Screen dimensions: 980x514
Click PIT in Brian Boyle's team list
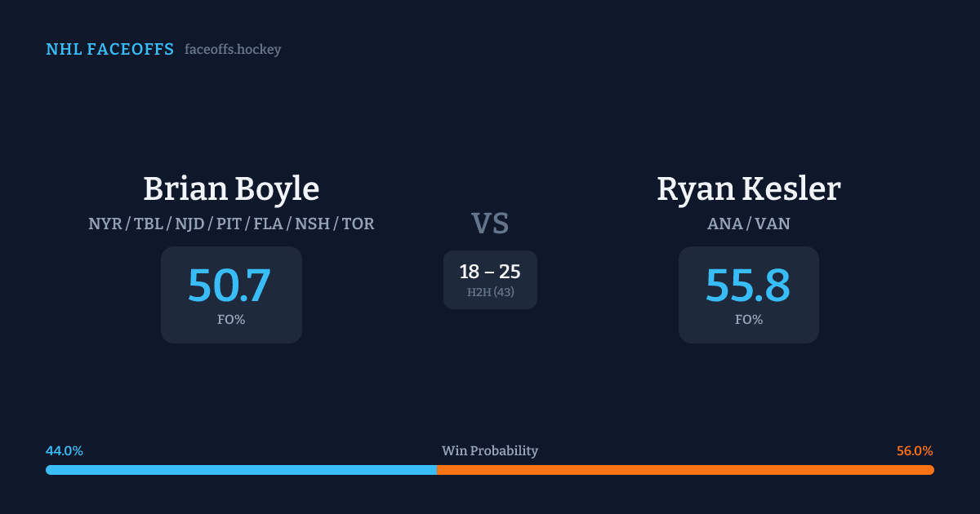tap(229, 224)
